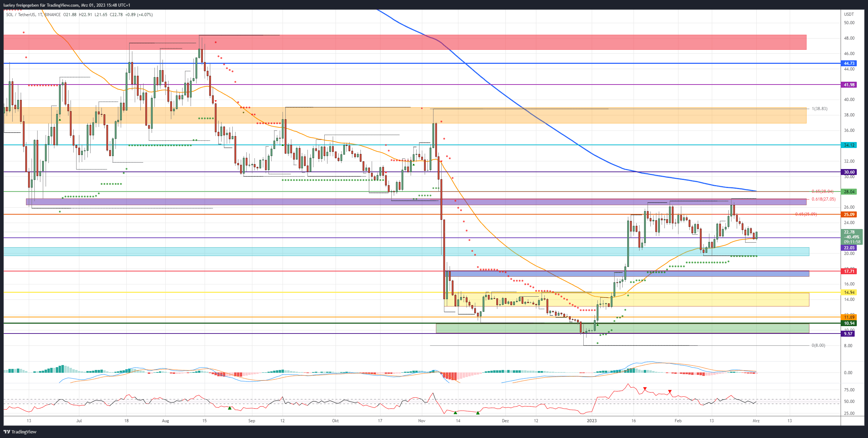The width and height of the screenshot is (868, 438).
Task: Click the Fibonacci label 0(8.00)
Action: coord(819,345)
